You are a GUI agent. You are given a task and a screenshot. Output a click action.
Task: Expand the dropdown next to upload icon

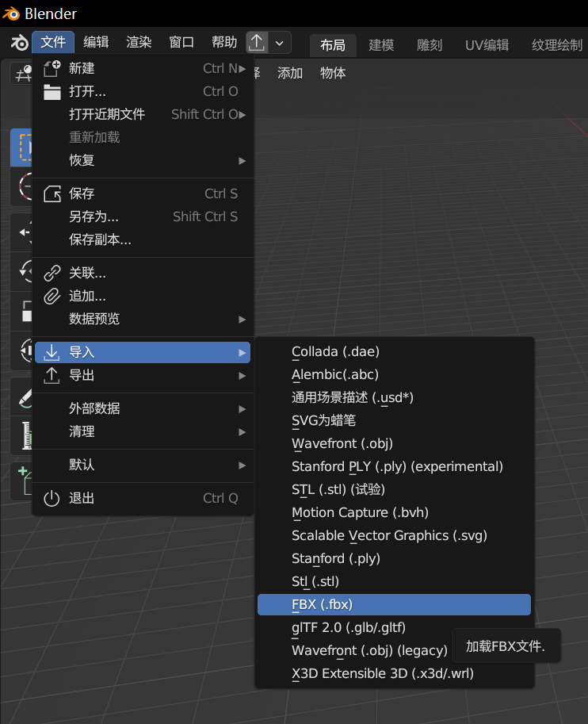click(x=280, y=43)
